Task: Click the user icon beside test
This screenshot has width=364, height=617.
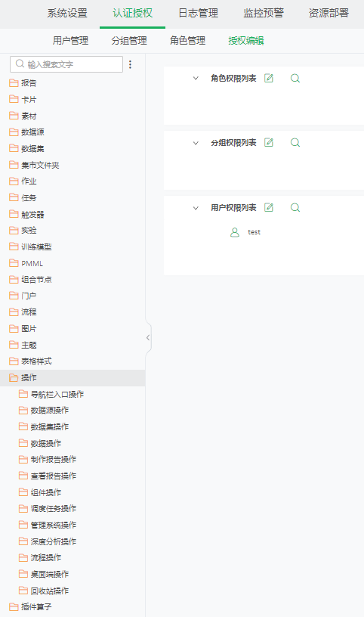Action: pyautogui.click(x=235, y=232)
